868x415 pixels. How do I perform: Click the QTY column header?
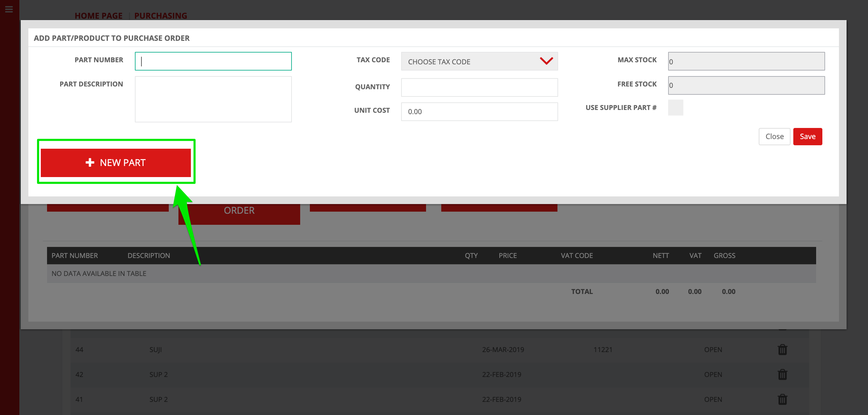[471, 256]
